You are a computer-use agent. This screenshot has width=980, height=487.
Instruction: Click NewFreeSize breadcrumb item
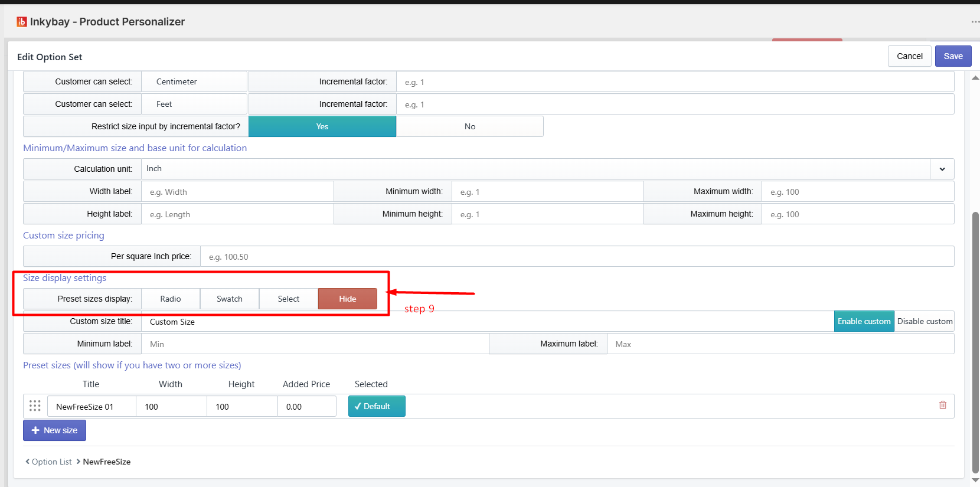(107, 462)
